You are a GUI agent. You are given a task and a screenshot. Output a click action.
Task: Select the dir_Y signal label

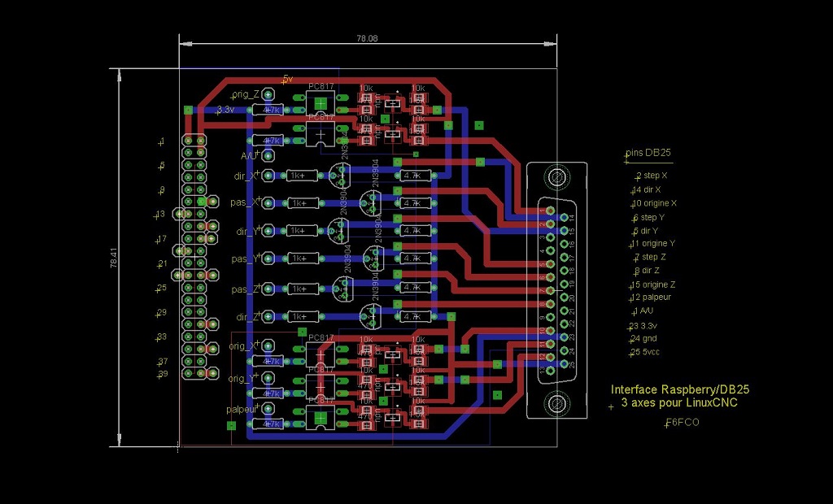point(246,232)
